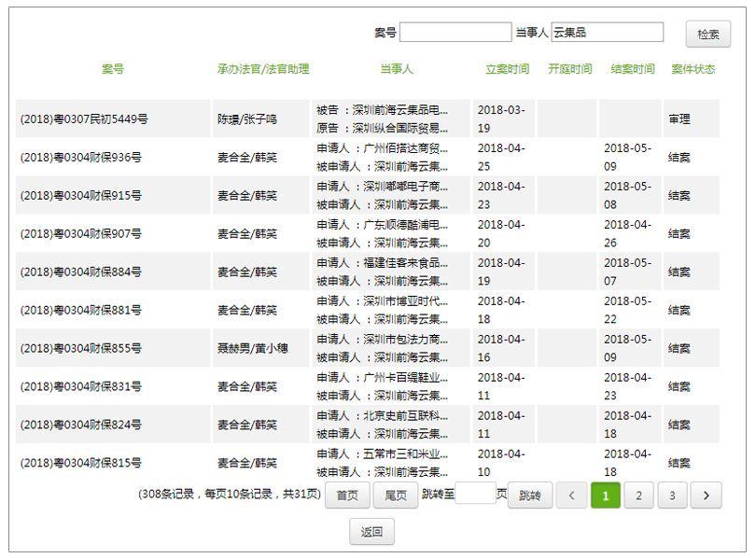This screenshot has width=756, height=558.
Task: Click the 尾页 last page button
Action: 396,495
